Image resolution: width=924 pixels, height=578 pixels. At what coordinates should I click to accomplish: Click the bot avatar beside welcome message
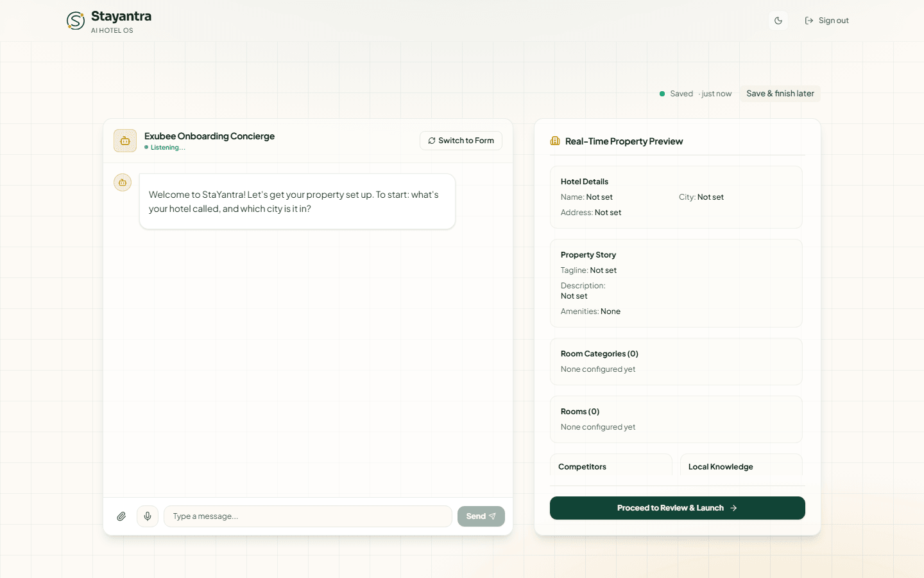(x=123, y=182)
